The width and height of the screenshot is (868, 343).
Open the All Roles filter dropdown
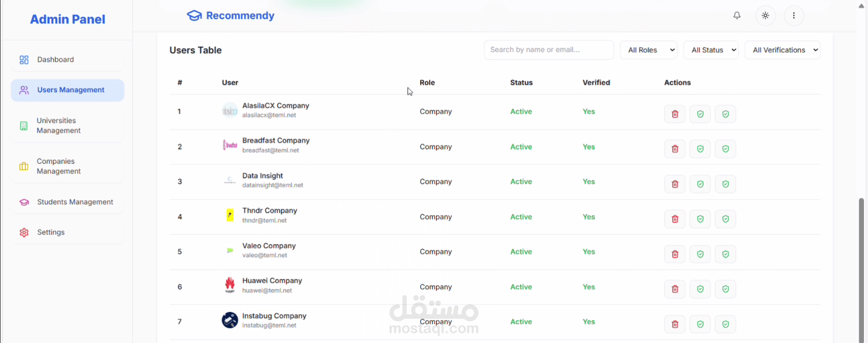pyautogui.click(x=649, y=50)
